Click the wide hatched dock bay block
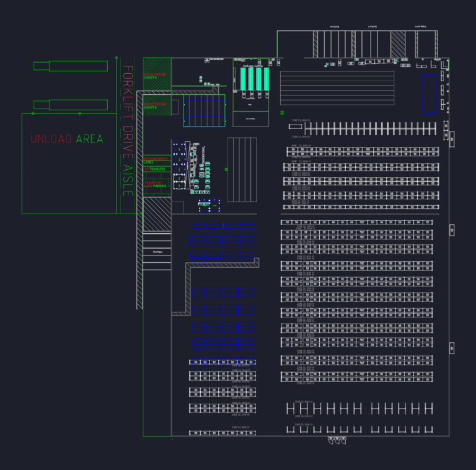The width and height of the screenshot is (476, 470). point(398,44)
